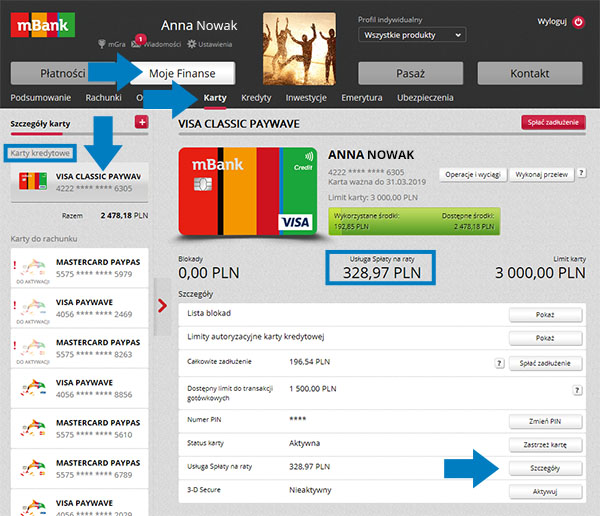Click the VISA CLASSIC PAYWAVE page heading
The image size is (600, 516).
[x=239, y=124]
